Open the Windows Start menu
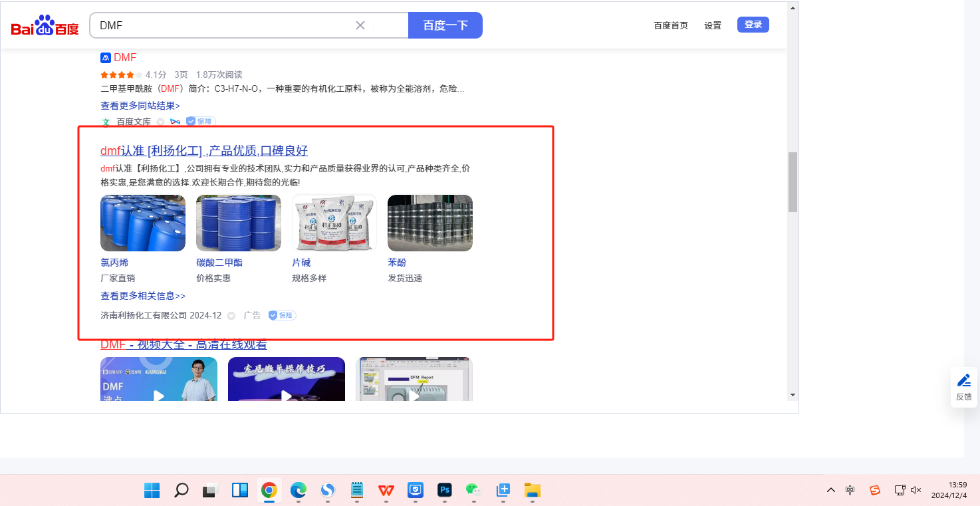Image resolution: width=980 pixels, height=506 pixels. coord(152,490)
